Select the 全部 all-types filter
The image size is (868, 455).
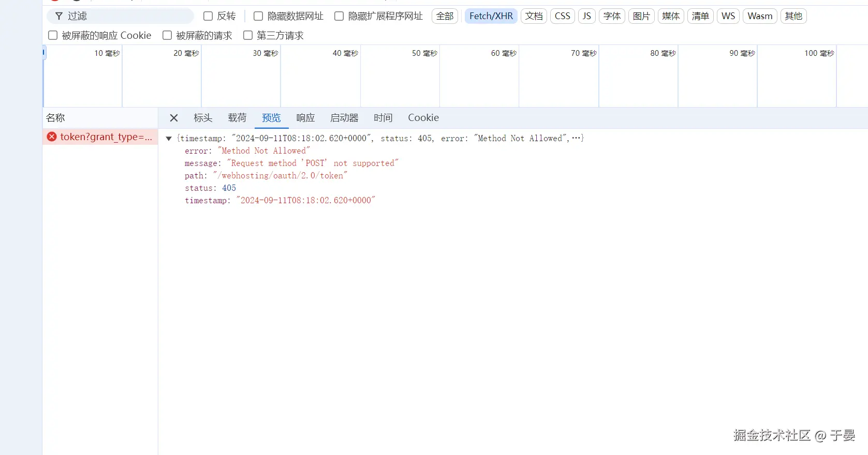tap(445, 16)
